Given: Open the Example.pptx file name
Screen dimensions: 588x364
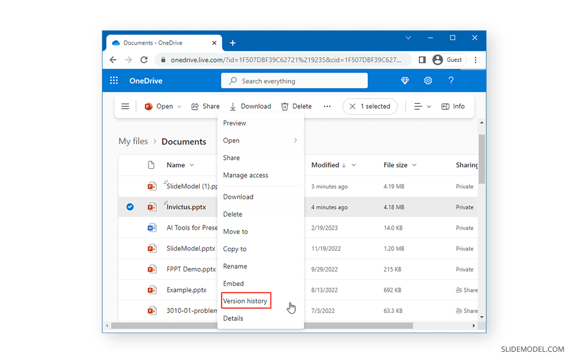Looking at the screenshot, I should pyautogui.click(x=186, y=290).
